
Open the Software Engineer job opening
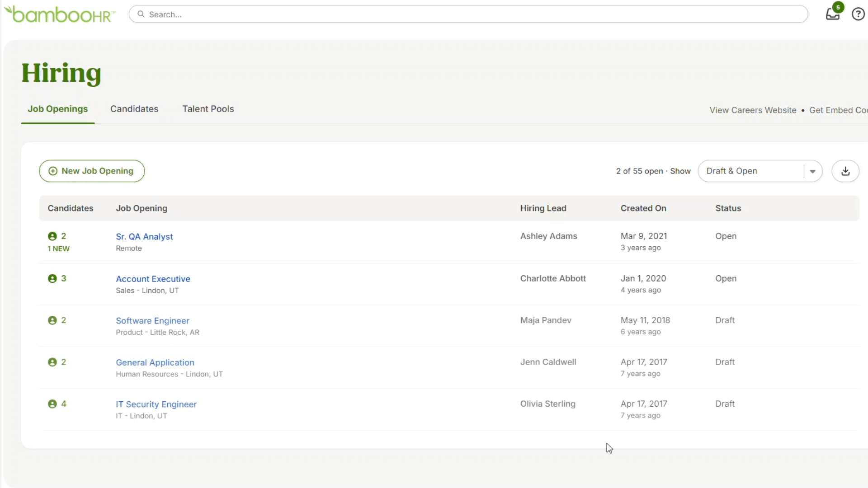click(152, 321)
